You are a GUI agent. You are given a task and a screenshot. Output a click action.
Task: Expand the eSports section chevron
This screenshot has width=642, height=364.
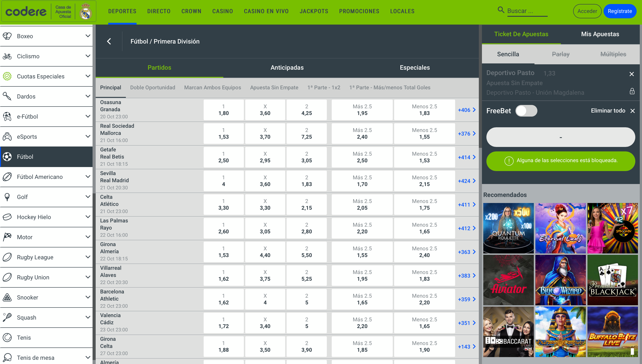[88, 136]
